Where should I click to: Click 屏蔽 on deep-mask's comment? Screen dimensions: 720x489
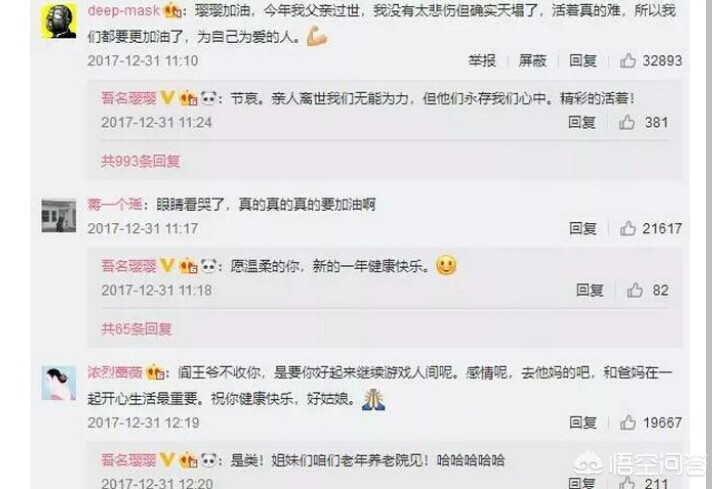coord(532,60)
